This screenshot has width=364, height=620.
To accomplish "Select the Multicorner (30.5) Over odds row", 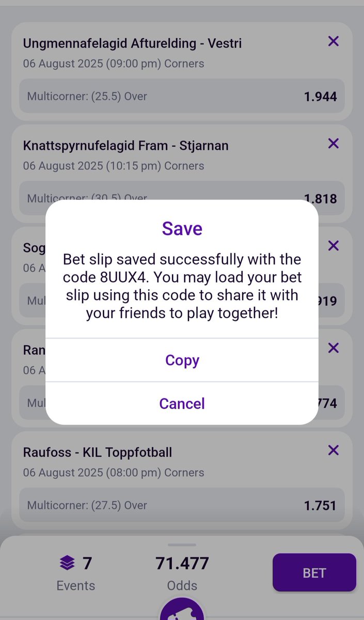I will tap(182, 198).
